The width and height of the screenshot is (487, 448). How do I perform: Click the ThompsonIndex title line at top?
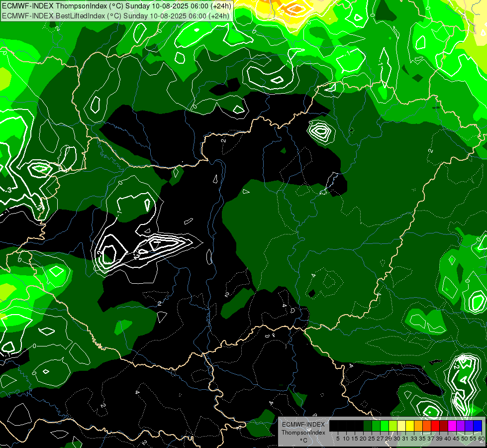pyautogui.click(x=116, y=5)
